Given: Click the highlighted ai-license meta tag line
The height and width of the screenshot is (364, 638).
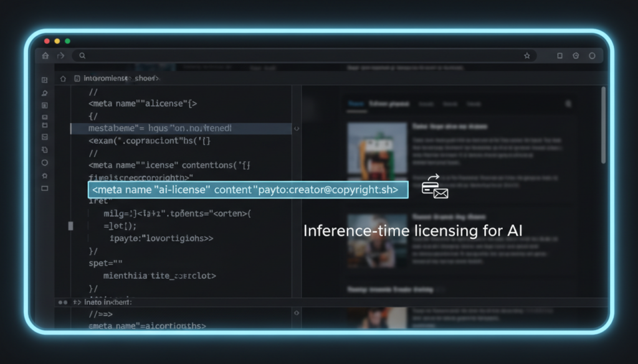Looking at the screenshot, I should pos(247,190).
